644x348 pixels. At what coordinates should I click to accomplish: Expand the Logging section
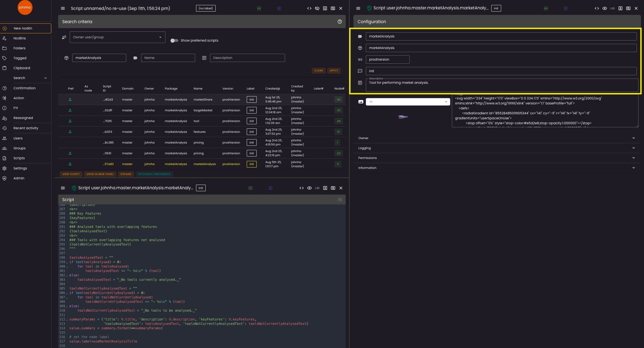tap(497, 148)
